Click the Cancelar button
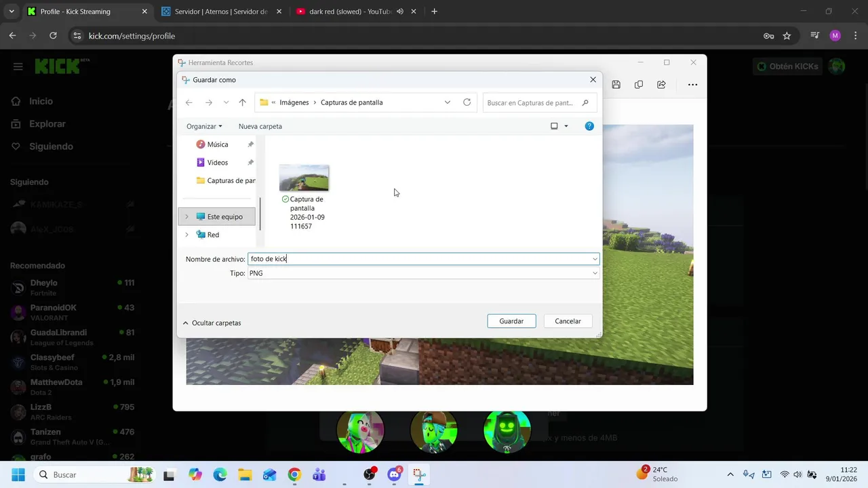This screenshot has height=488, width=868. pyautogui.click(x=568, y=321)
